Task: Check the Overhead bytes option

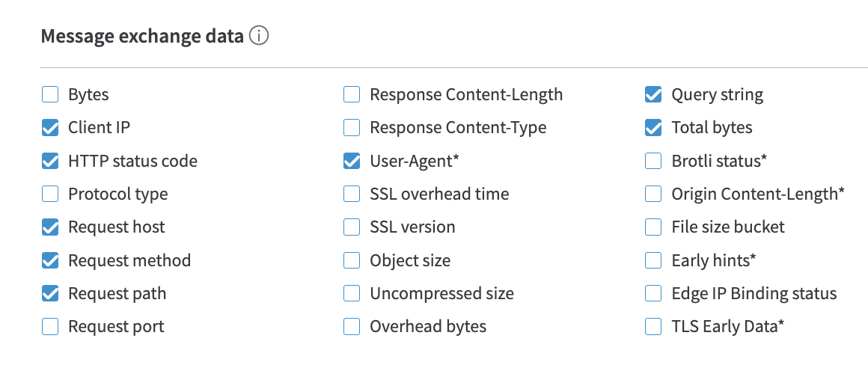Action: coord(352,327)
